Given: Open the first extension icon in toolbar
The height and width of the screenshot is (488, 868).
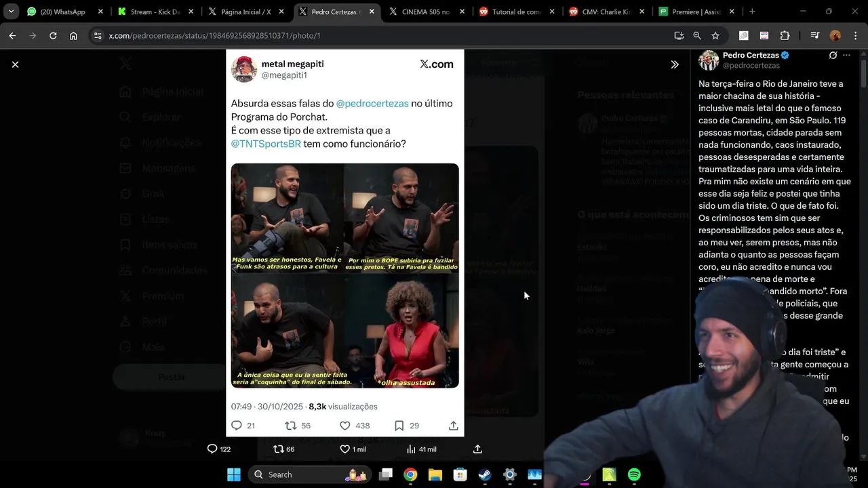Looking at the screenshot, I should (744, 36).
